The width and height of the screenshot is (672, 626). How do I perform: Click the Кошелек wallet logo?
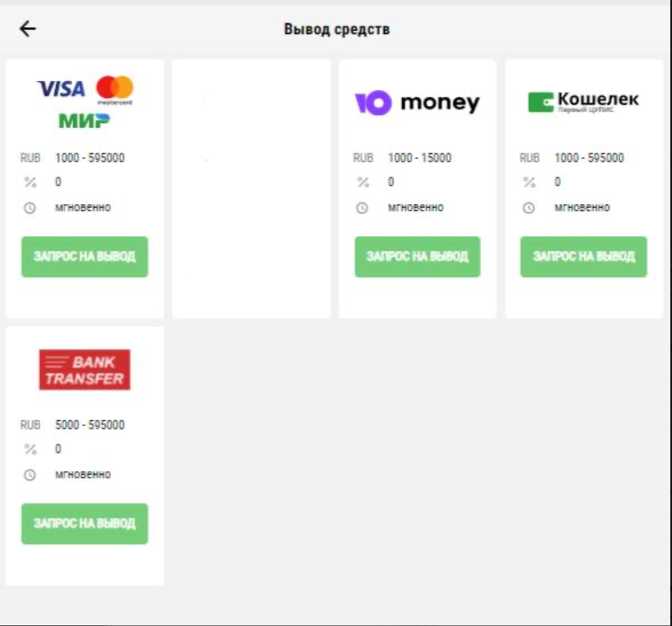pos(583,102)
